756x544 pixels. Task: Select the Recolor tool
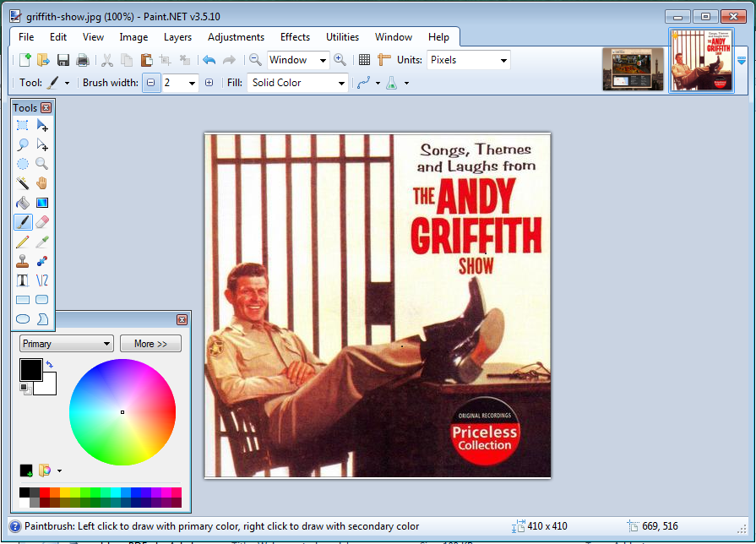click(x=42, y=261)
